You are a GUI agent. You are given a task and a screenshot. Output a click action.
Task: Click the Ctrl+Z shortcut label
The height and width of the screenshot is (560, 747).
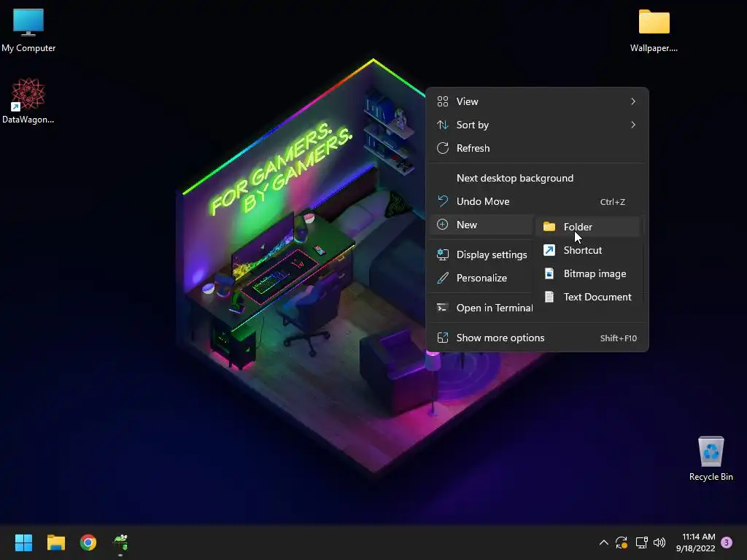[x=613, y=202]
